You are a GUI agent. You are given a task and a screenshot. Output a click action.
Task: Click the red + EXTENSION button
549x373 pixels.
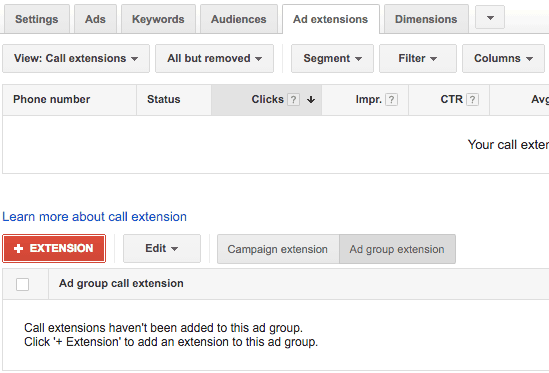tap(54, 248)
